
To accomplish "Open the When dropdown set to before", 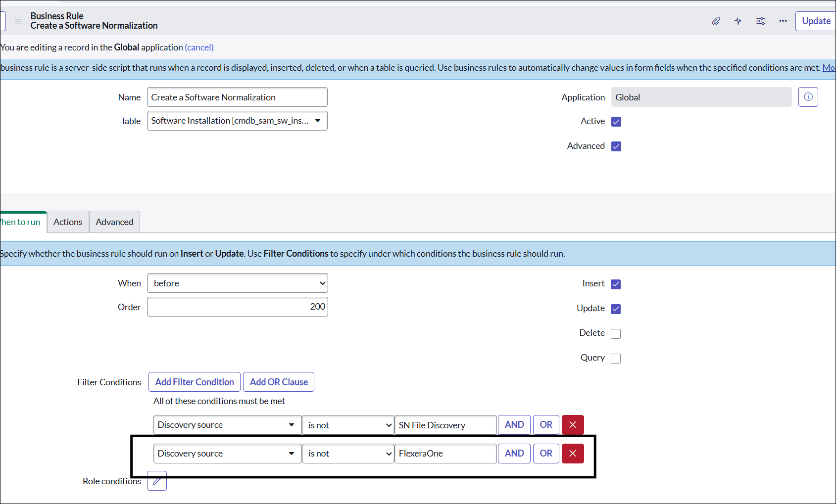I will 238,283.
